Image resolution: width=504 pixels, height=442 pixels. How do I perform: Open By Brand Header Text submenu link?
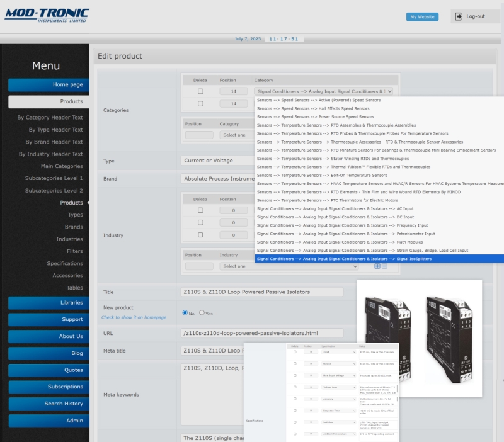click(54, 142)
